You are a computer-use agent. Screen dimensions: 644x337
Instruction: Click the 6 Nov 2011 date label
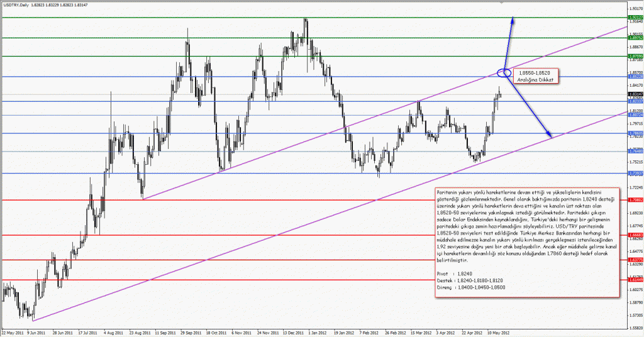click(x=240, y=333)
